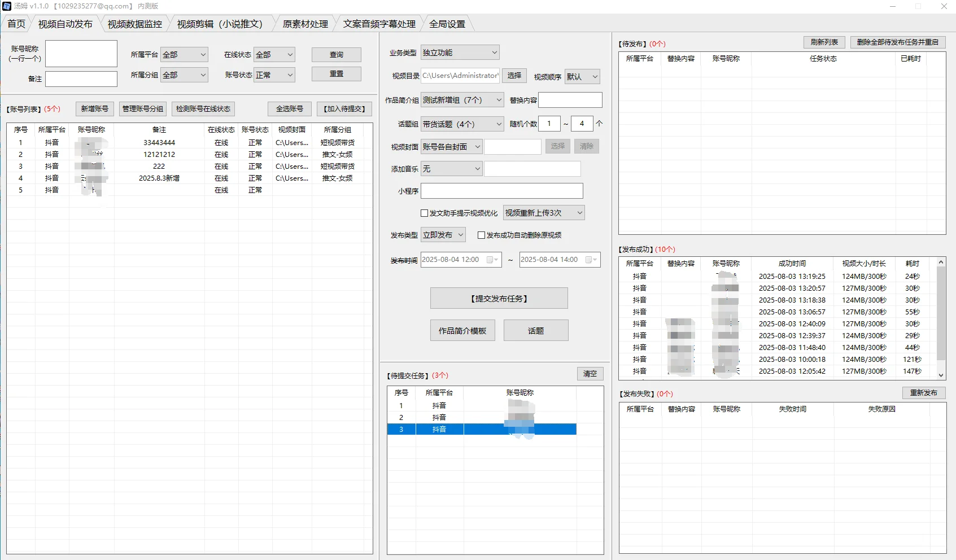The width and height of the screenshot is (956, 560).
Task: Click random count maximum field showing 4
Action: (582, 124)
